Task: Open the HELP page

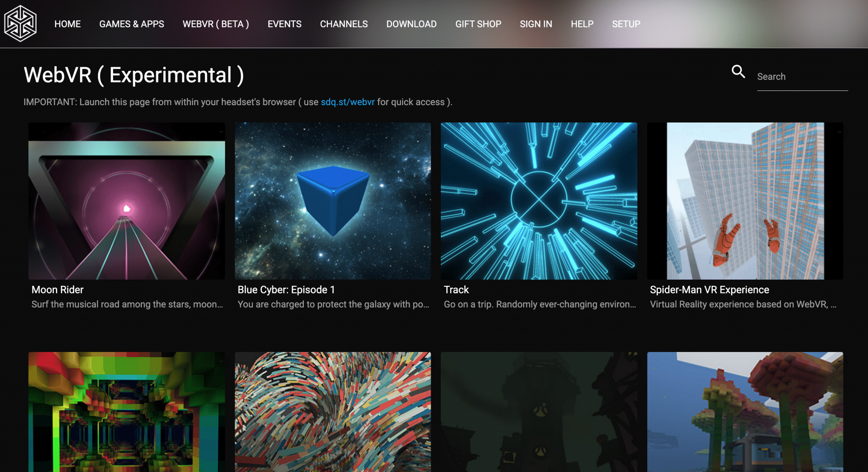Action: 582,24
